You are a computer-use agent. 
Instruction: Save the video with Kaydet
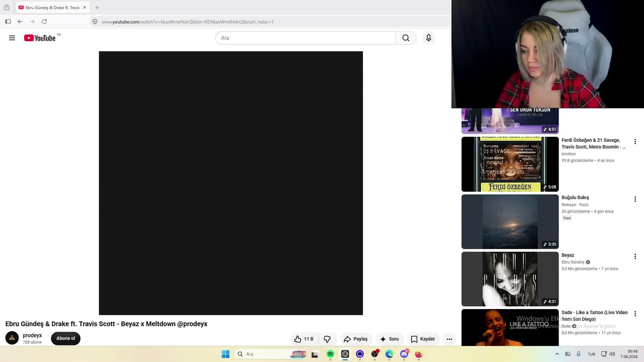click(x=423, y=339)
